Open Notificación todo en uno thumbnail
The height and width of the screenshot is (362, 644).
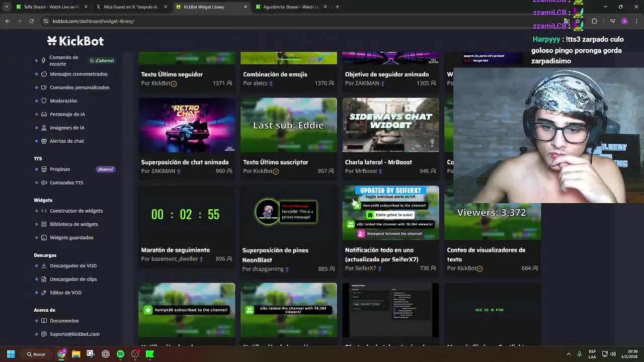[390, 213]
